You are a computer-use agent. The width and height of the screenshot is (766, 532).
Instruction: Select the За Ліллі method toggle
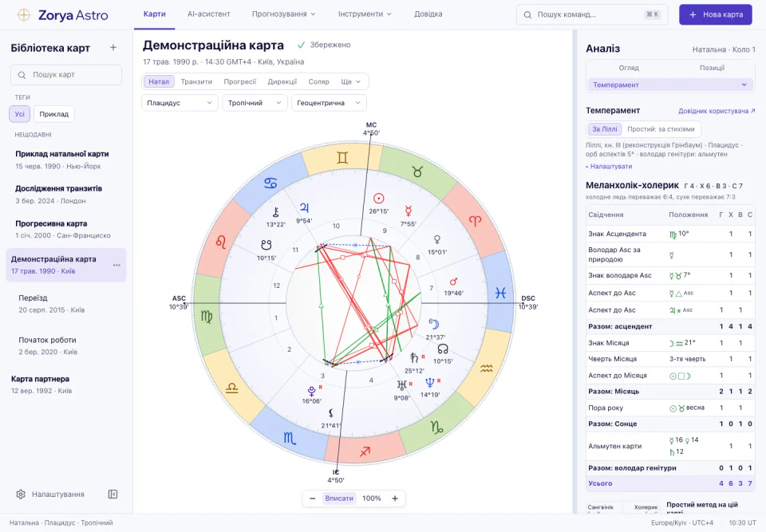coord(605,129)
